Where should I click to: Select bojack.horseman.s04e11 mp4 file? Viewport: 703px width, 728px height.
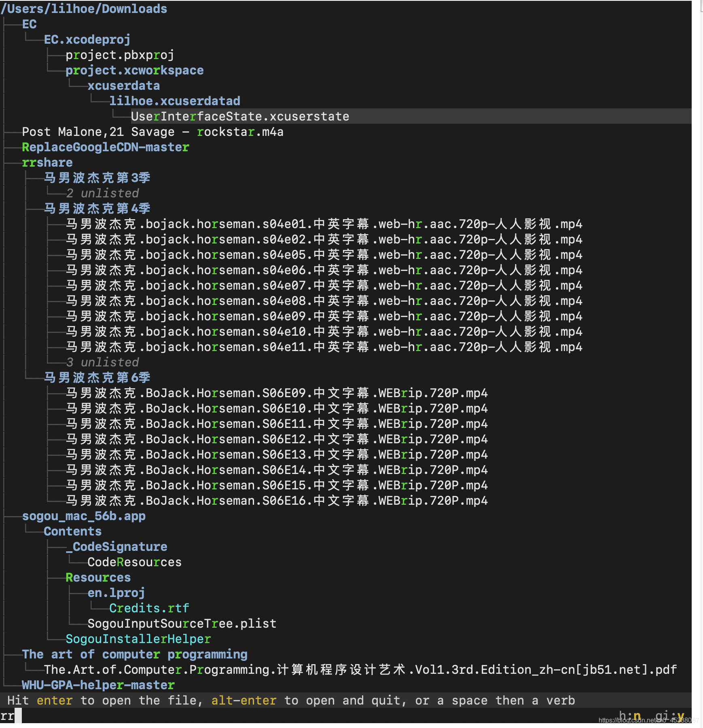(324, 347)
